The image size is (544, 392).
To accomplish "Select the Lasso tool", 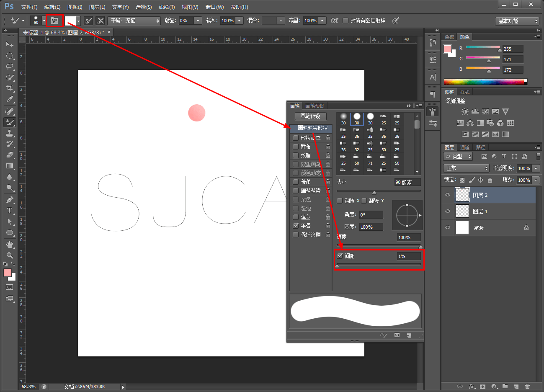I will (x=10, y=67).
